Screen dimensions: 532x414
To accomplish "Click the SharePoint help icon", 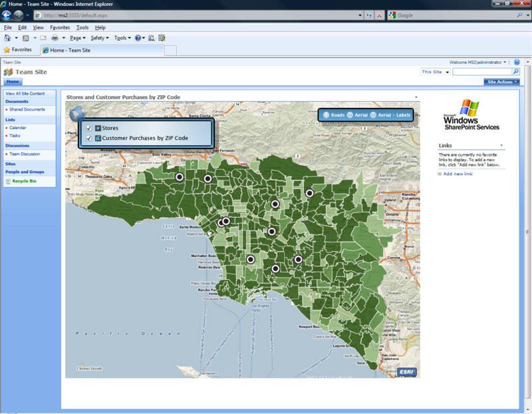I will click(x=517, y=62).
